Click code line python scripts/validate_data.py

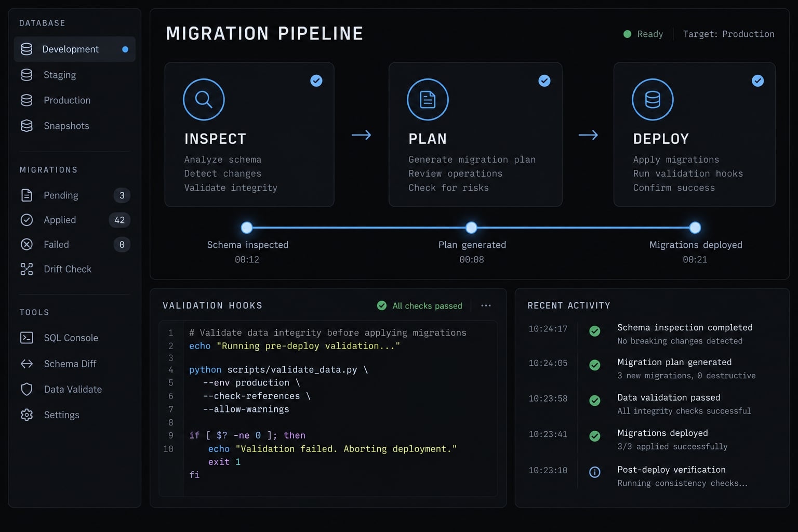pyautogui.click(x=278, y=370)
